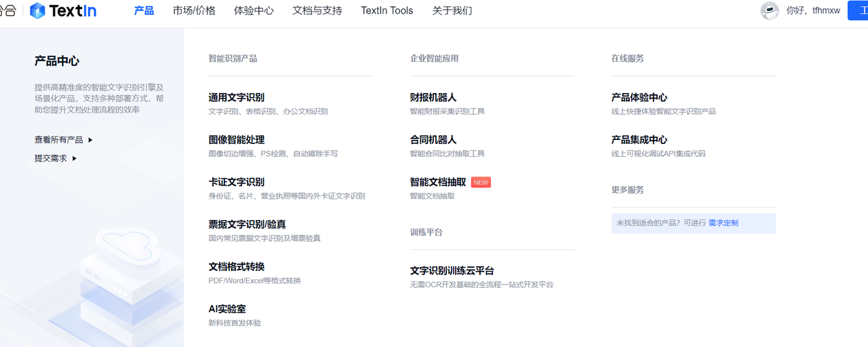The image size is (868, 347).
Task: Open the user avatar icon
Action: (x=770, y=10)
